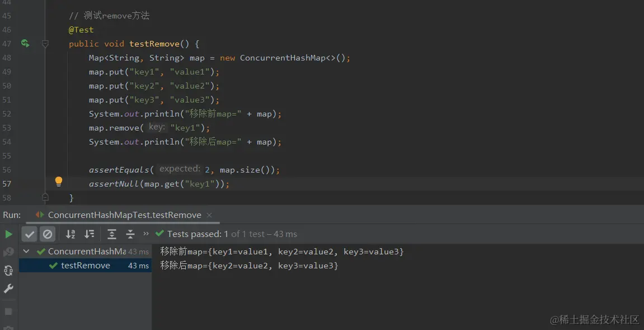Click line number 55 in the gutter
Viewport: 644px width, 330px height.
click(7, 156)
